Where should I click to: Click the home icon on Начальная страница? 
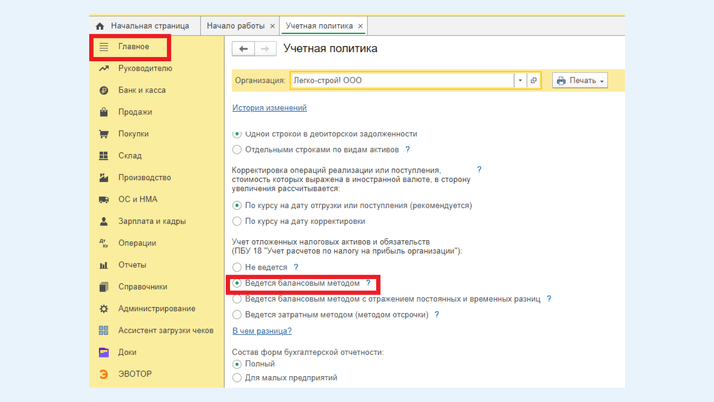click(100, 26)
